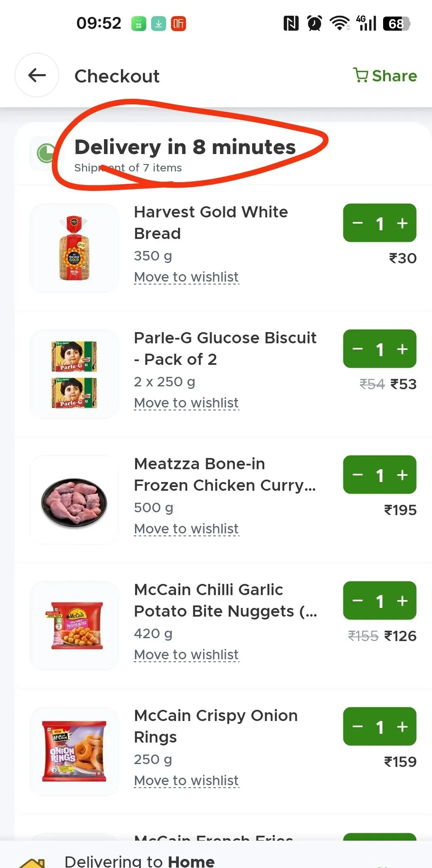Move Harvest Gold White Bread to wishlist

pyautogui.click(x=186, y=277)
